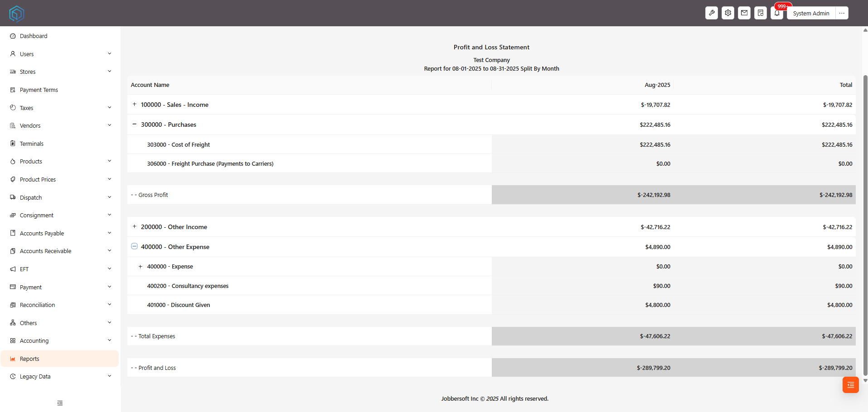The width and height of the screenshot is (868, 412).
Task: Expand the EFT menu chevron
Action: [109, 269]
